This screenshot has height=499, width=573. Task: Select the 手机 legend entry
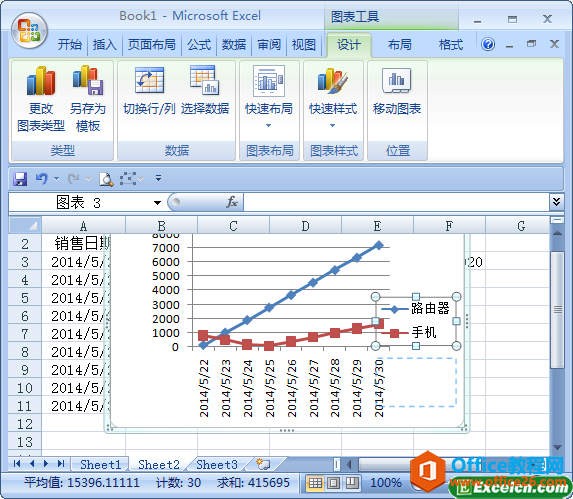coord(409,332)
